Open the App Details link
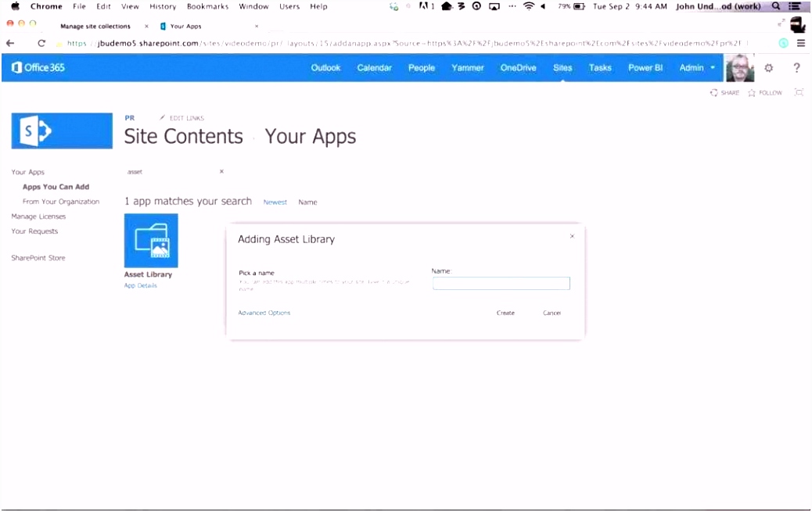Viewport: 812px width, 512px height. click(140, 285)
